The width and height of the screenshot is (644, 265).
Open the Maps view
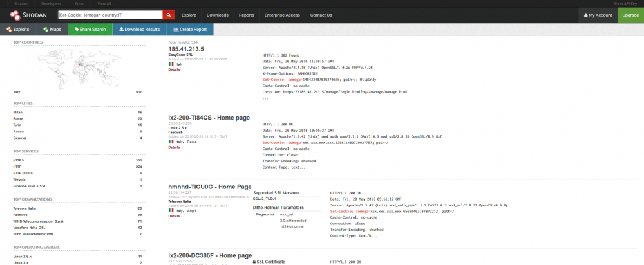tap(52, 29)
